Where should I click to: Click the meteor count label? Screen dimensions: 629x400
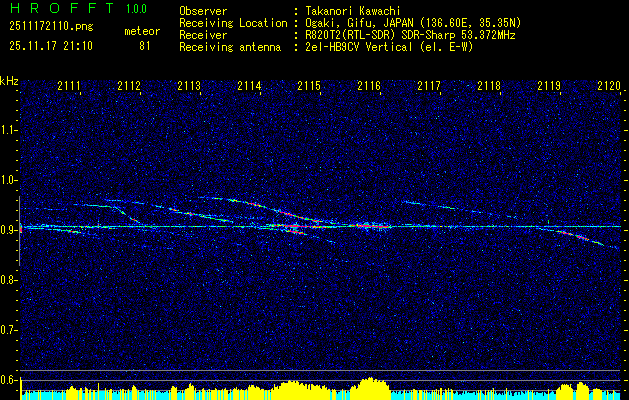[142, 31]
